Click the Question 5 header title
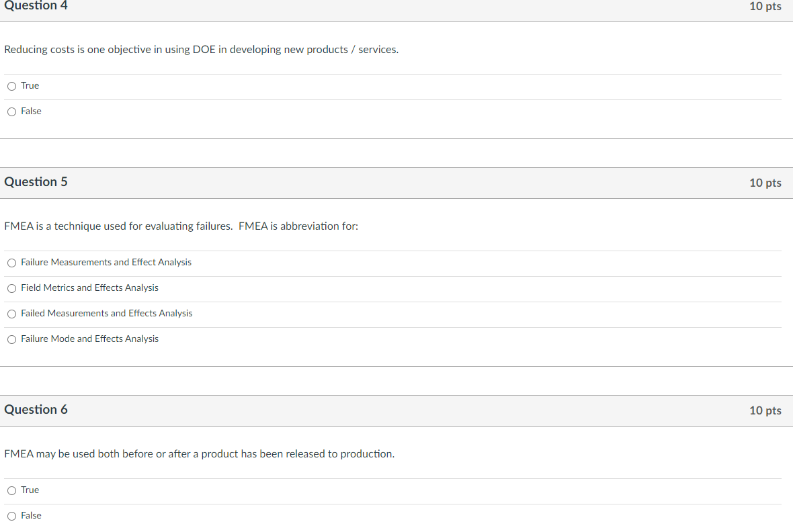793x532 pixels. [36, 182]
